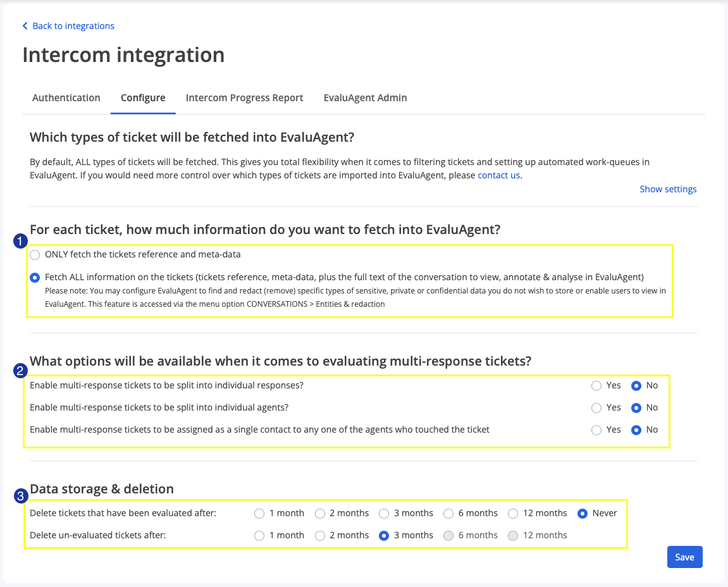Switch to the Authentication tab

[66, 97]
